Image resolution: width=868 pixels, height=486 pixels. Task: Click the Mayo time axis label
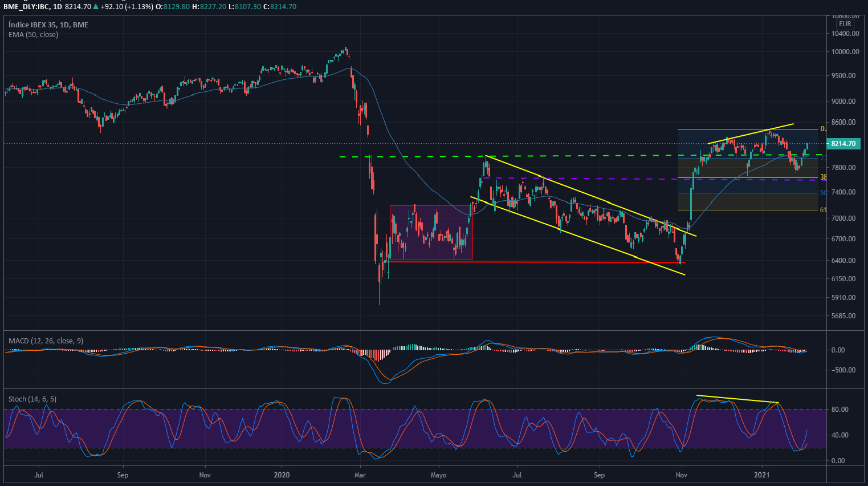[438, 475]
